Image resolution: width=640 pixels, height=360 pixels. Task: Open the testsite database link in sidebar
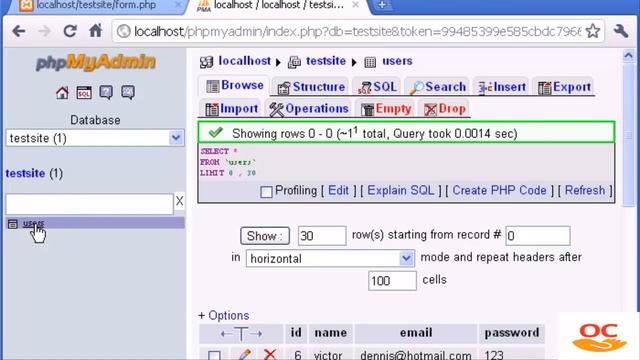pos(25,173)
